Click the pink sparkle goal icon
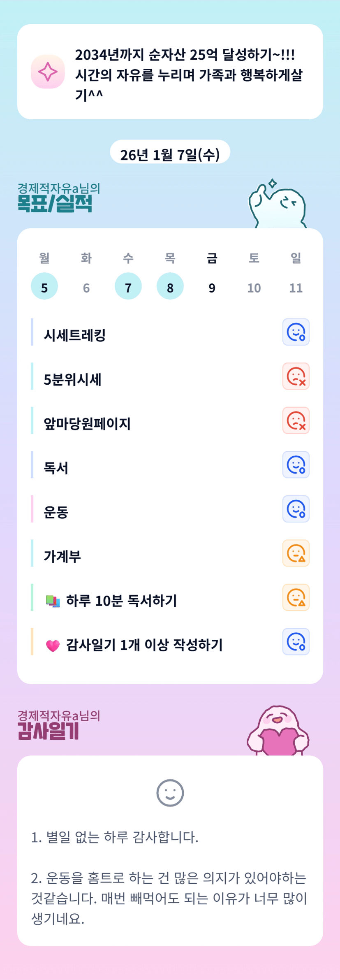Image resolution: width=340 pixels, height=980 pixels. (48, 72)
